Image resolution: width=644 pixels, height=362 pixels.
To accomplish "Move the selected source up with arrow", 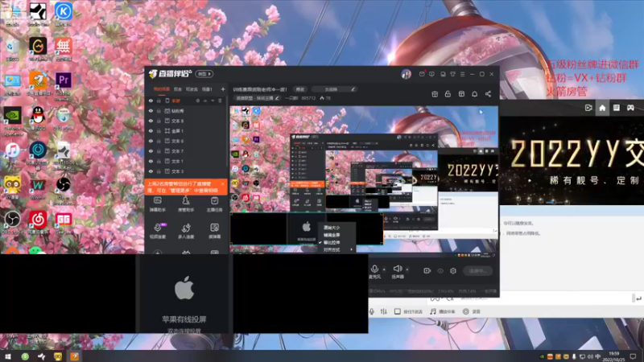I will tap(205, 101).
